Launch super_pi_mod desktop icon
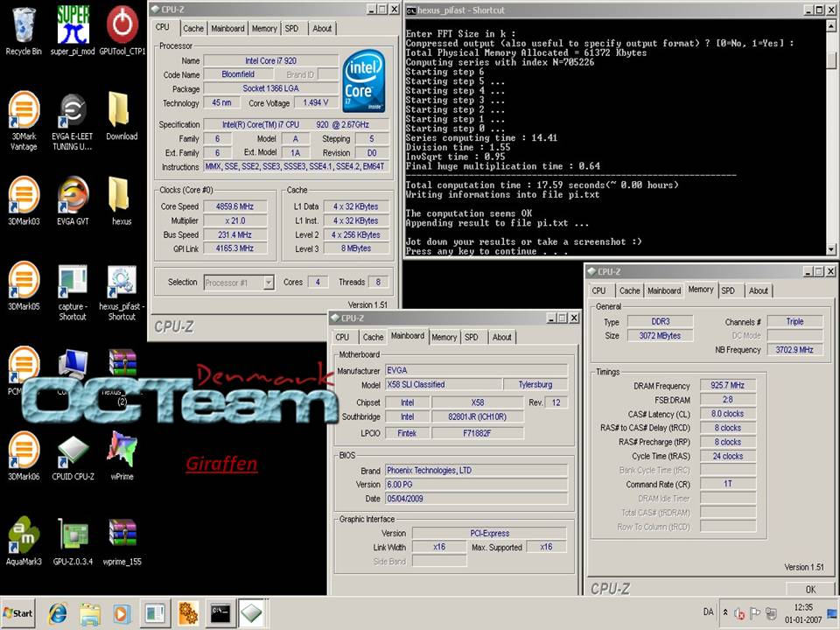 [73, 31]
